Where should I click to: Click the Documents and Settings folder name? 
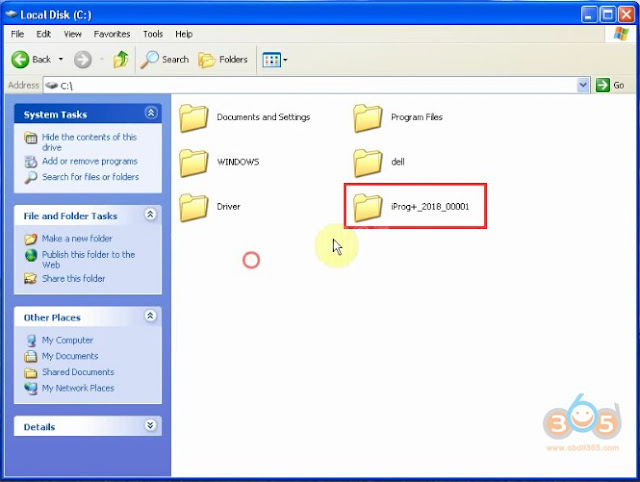[x=263, y=117]
